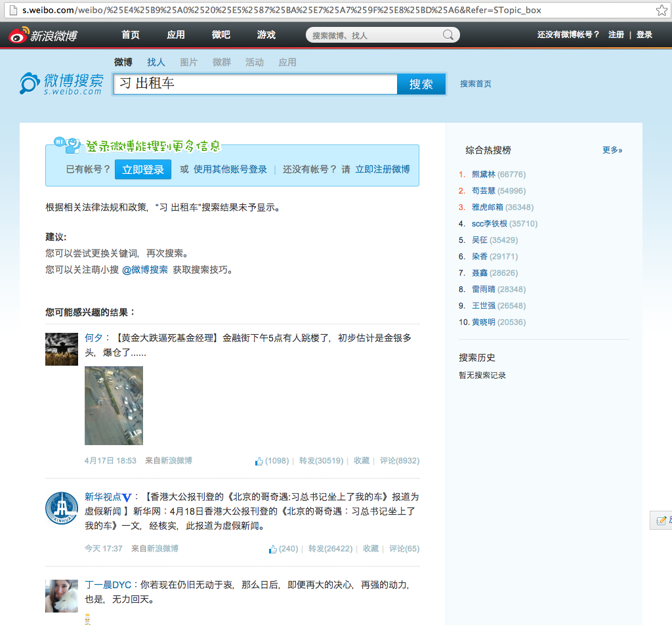672x625 pixels.
Task: Switch to the 图片 search tab
Action: 188,62
